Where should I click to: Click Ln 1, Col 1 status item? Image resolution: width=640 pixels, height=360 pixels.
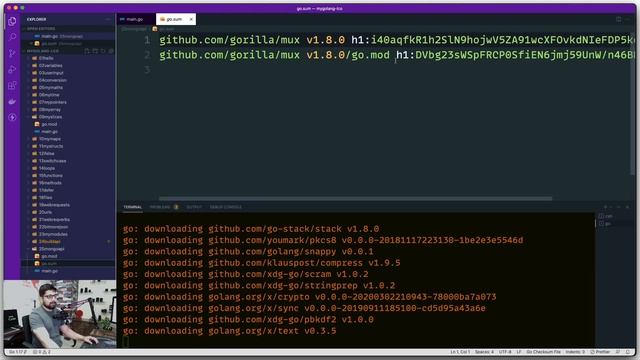click(x=460, y=352)
